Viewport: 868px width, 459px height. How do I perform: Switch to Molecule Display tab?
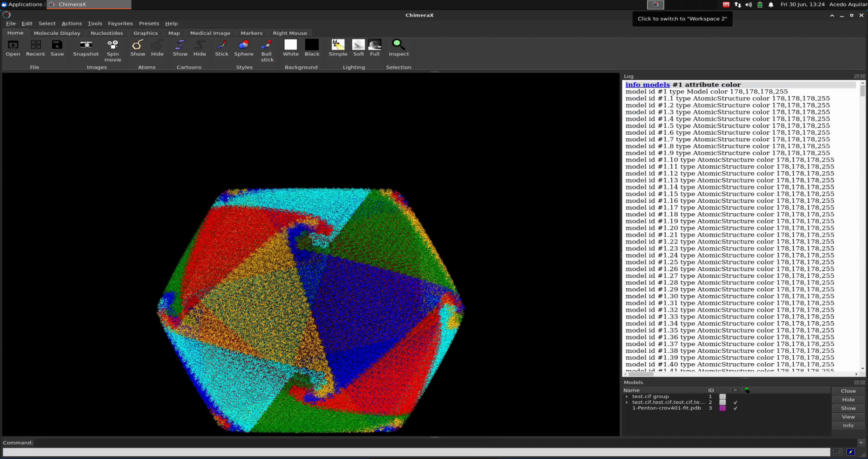(x=57, y=33)
